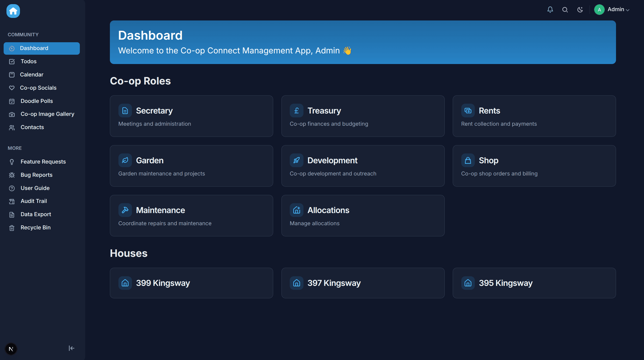This screenshot has width=644, height=360.
Task: Click the home icon at sidebar top
Action: pos(13,11)
